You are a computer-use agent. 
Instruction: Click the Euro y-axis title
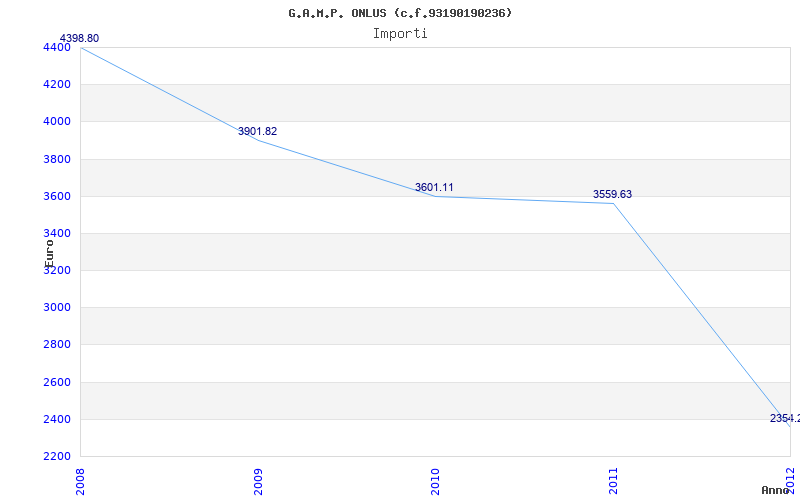coord(49,252)
